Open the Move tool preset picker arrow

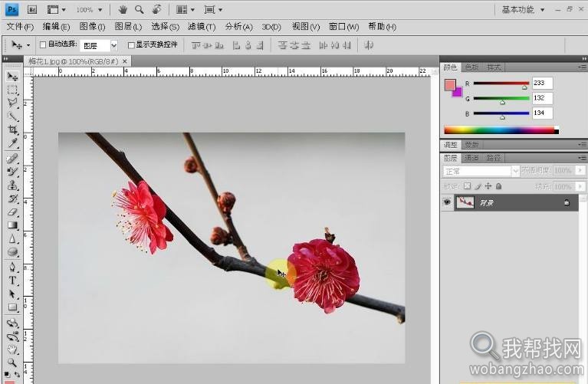click(x=28, y=45)
